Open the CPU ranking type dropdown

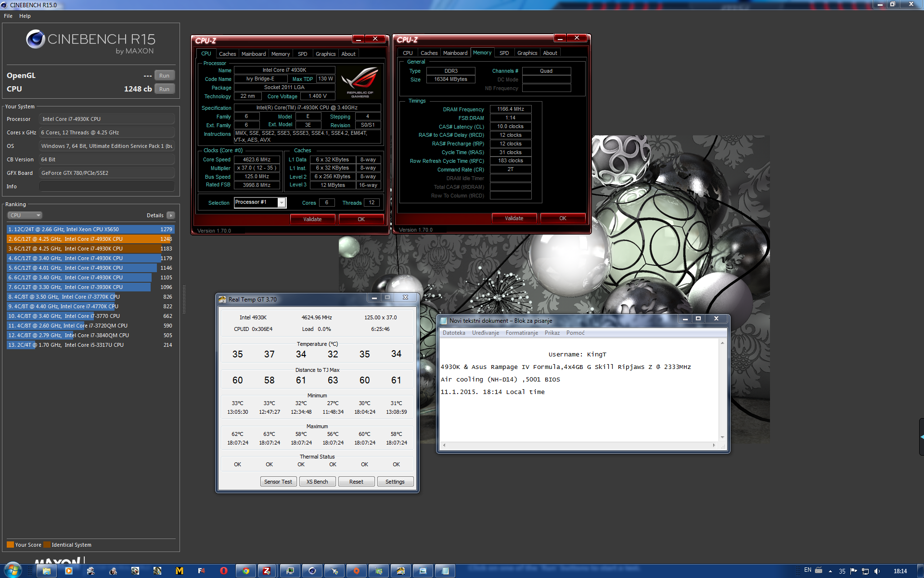[25, 215]
